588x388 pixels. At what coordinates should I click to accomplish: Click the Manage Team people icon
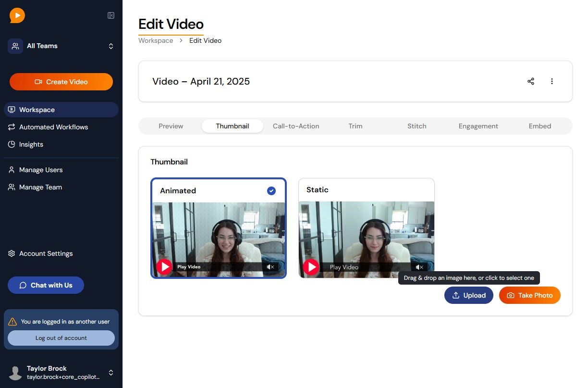click(x=12, y=187)
